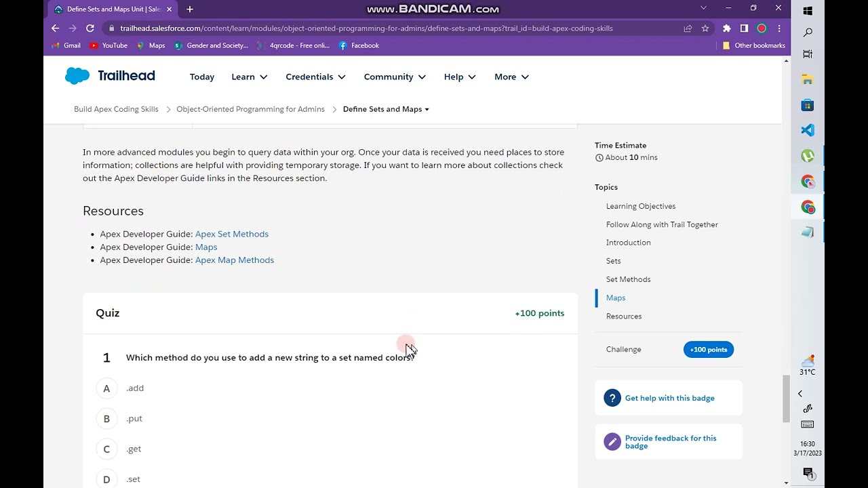Click Get help with this badge
This screenshot has height=488, width=868.
[x=669, y=398]
